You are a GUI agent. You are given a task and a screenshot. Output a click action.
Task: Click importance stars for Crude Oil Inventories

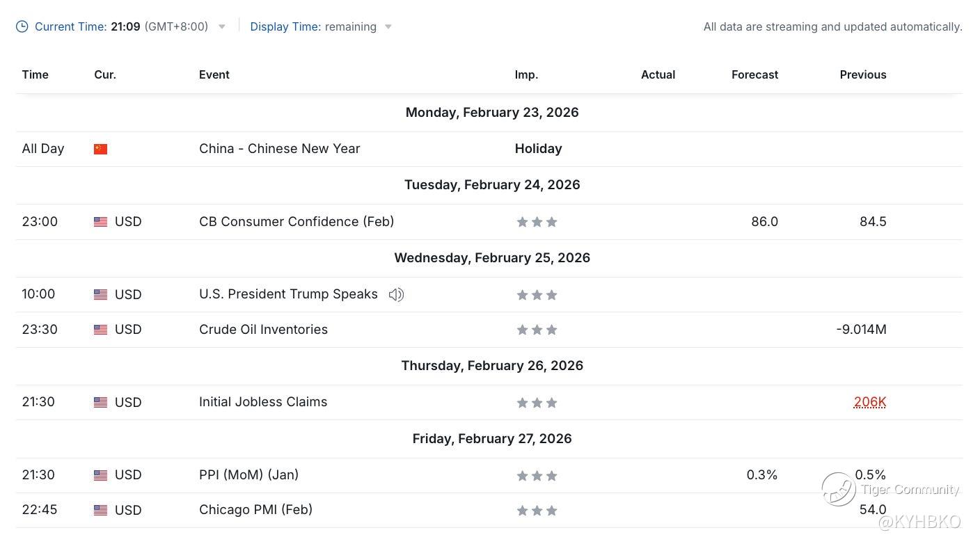tap(537, 330)
